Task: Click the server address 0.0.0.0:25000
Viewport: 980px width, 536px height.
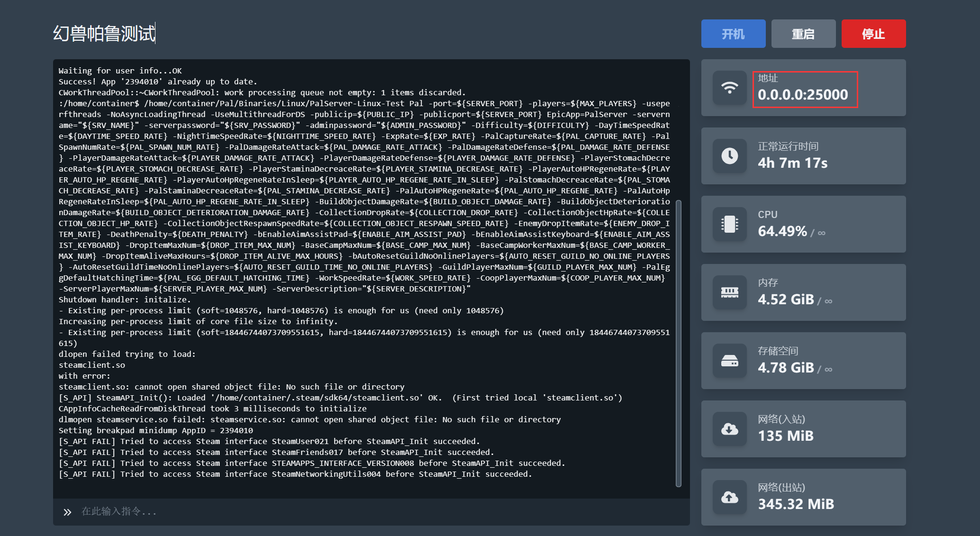Action: [x=803, y=95]
